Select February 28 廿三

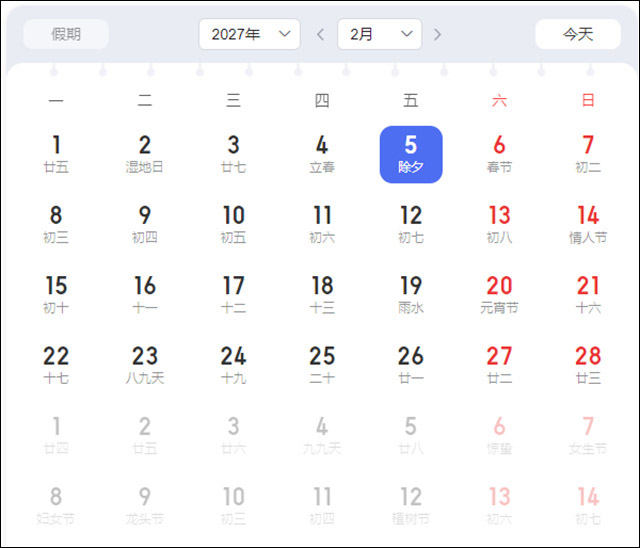point(588,366)
